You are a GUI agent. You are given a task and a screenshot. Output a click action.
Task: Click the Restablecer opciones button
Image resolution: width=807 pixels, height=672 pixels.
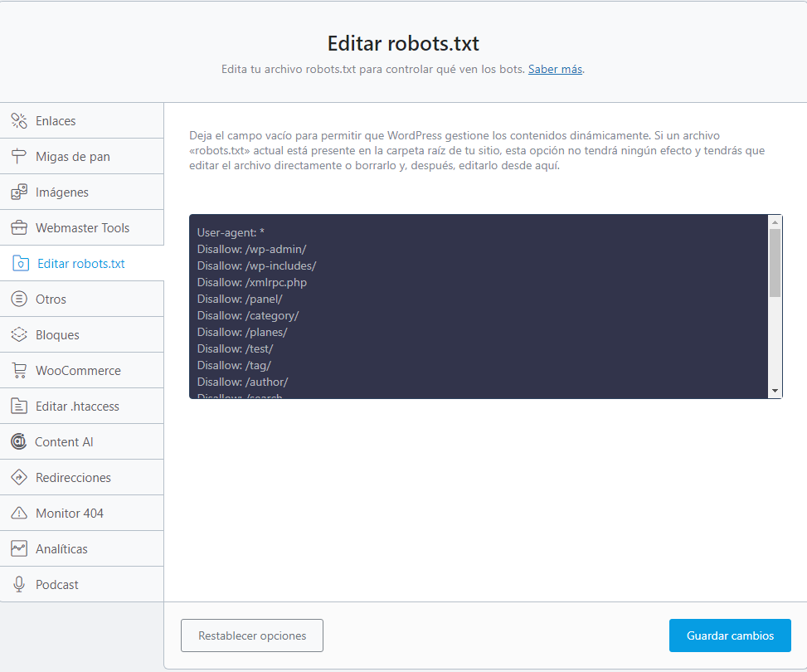[x=252, y=635]
